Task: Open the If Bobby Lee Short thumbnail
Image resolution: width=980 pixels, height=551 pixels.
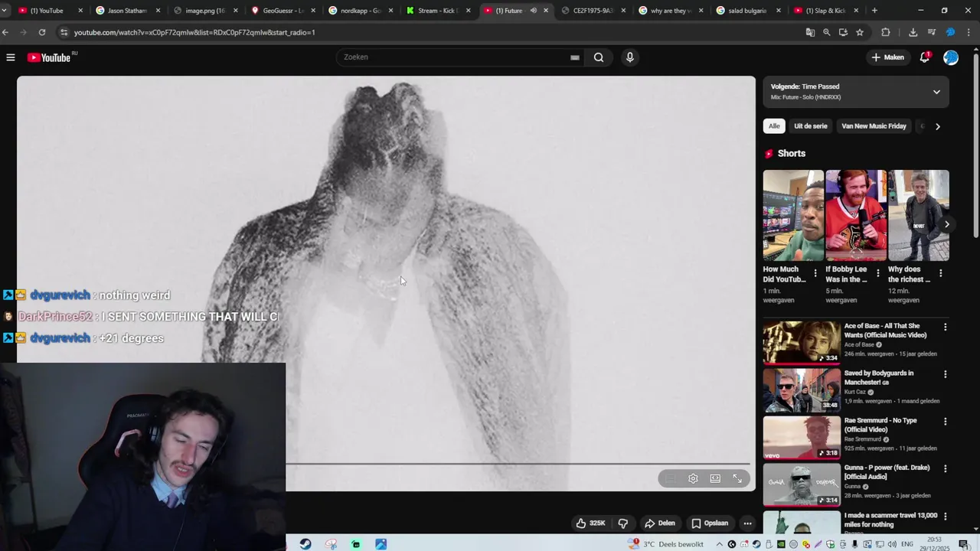Action: tap(856, 215)
